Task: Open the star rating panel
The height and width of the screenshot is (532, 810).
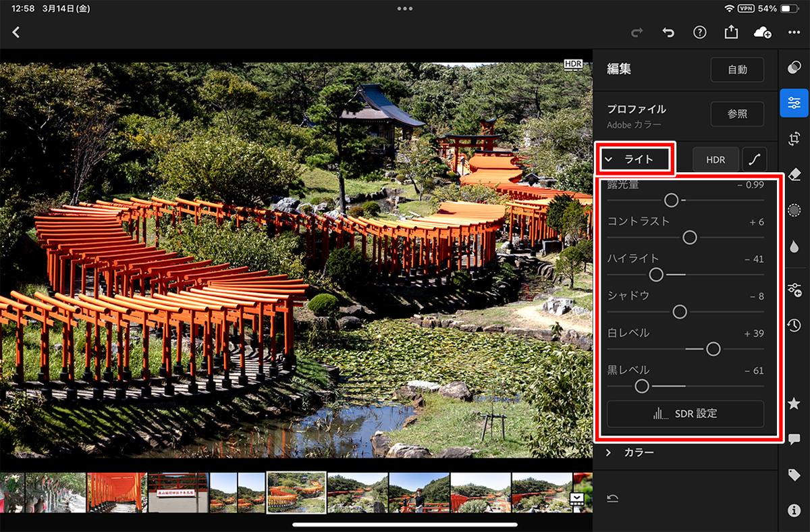Action: [x=794, y=403]
